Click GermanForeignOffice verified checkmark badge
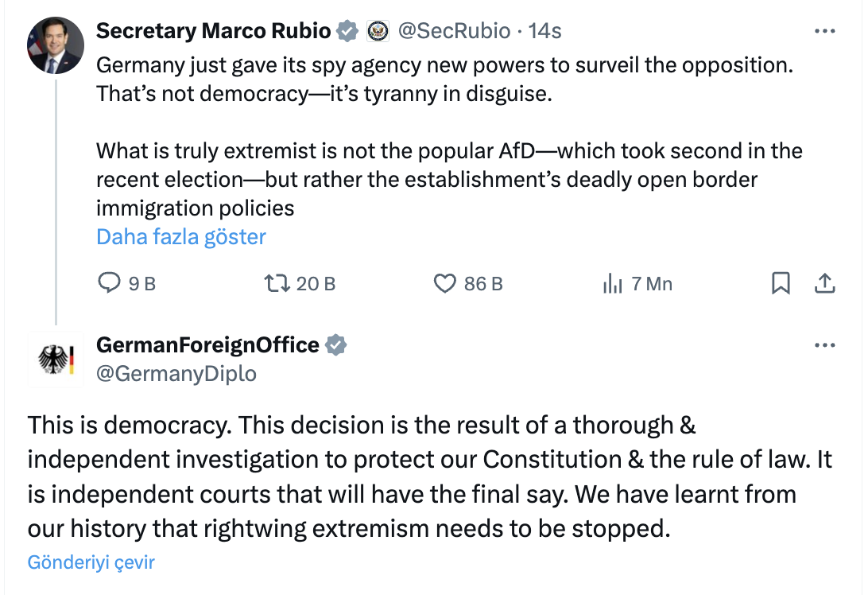This screenshot has width=868, height=595. 335,345
